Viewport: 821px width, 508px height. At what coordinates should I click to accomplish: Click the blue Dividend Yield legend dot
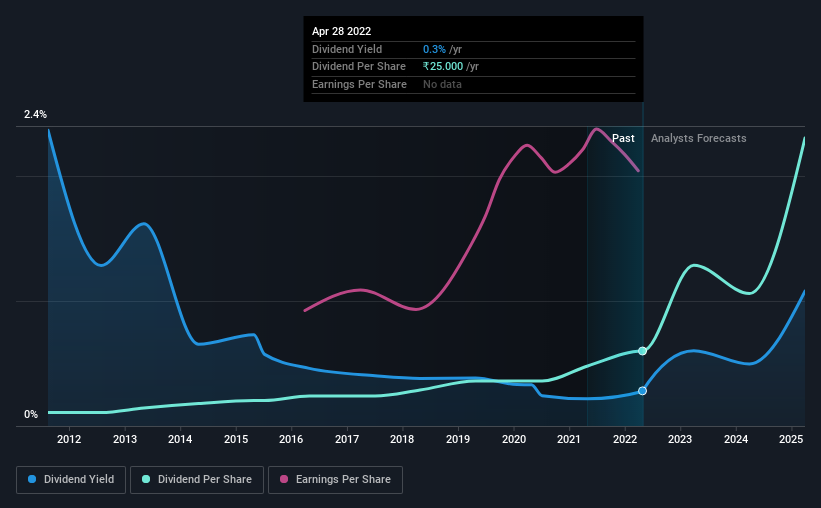click(x=32, y=479)
